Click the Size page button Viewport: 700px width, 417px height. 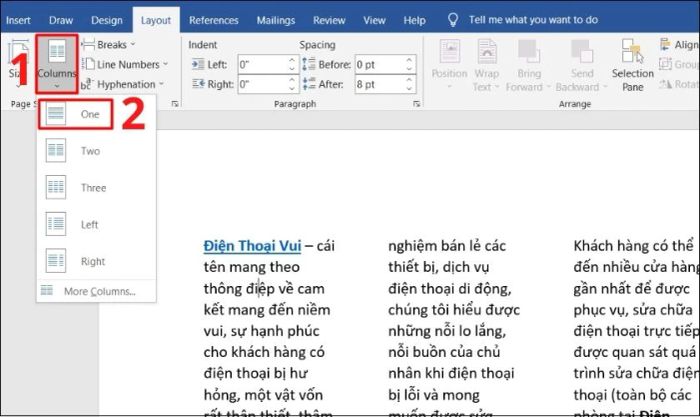tap(18, 64)
